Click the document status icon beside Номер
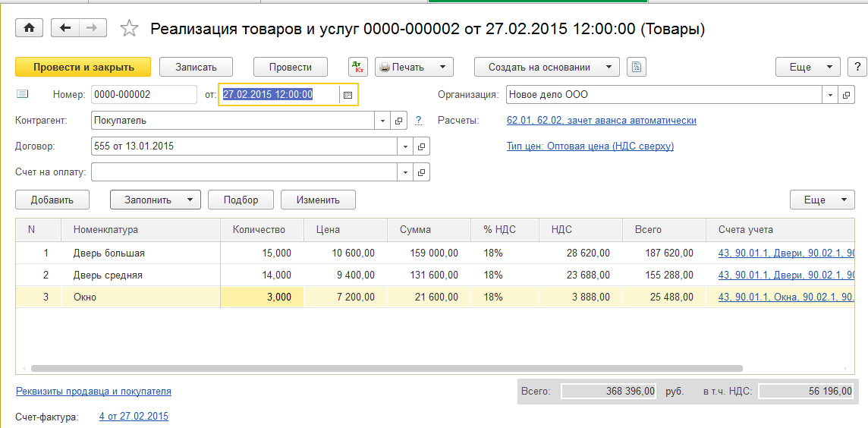The image size is (868, 428). [x=22, y=95]
